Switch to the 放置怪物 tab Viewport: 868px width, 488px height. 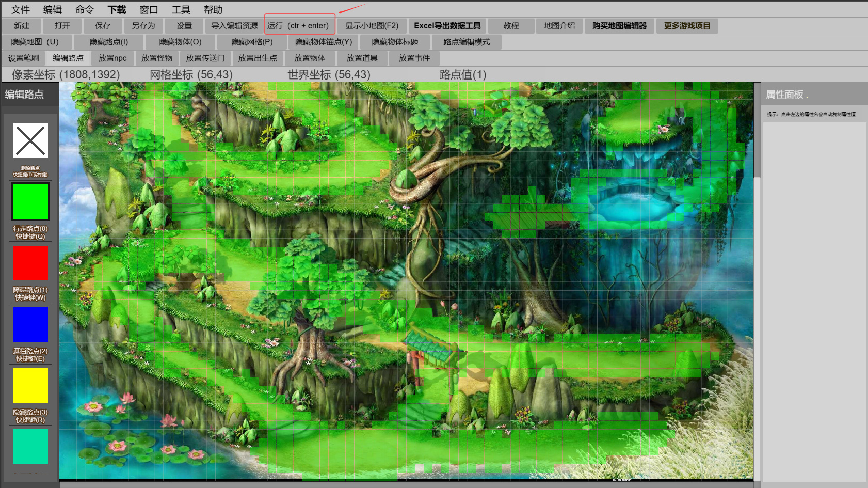pyautogui.click(x=157, y=58)
